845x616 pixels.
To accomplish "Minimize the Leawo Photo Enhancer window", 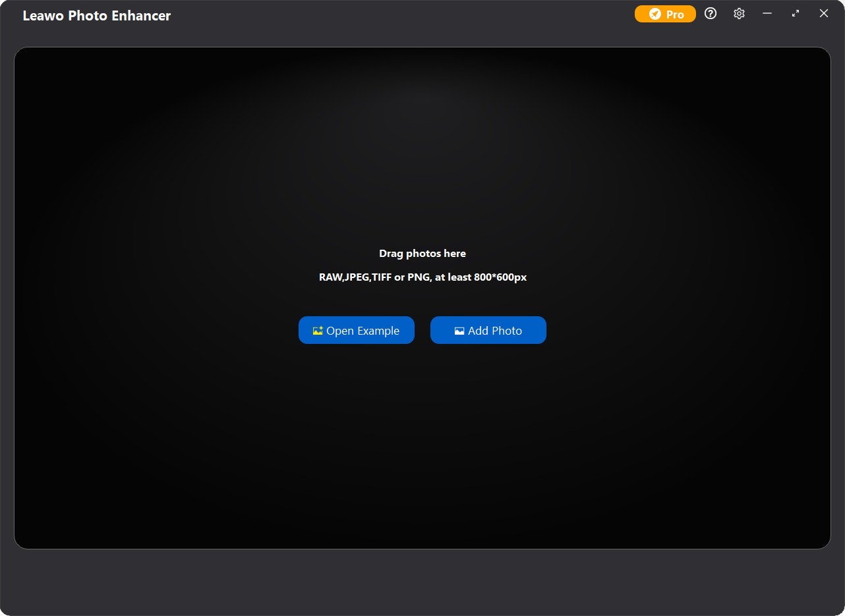I will tap(767, 14).
